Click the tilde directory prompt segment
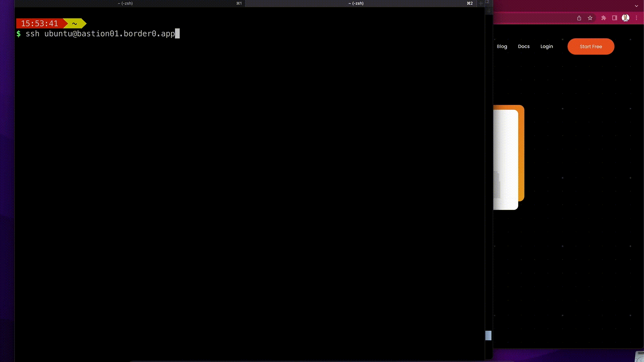This screenshot has width=644, height=362. coord(74,23)
